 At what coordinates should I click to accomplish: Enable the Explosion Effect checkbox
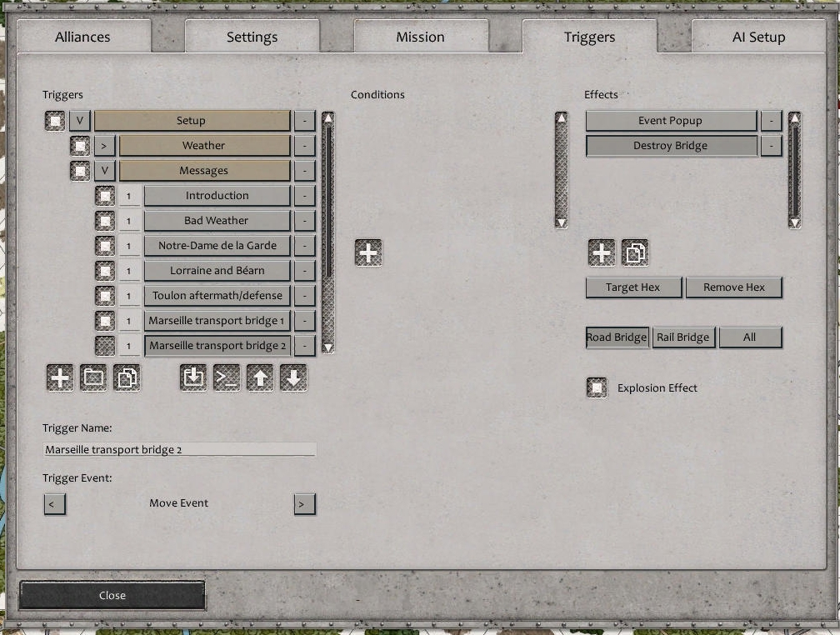pyautogui.click(x=597, y=387)
